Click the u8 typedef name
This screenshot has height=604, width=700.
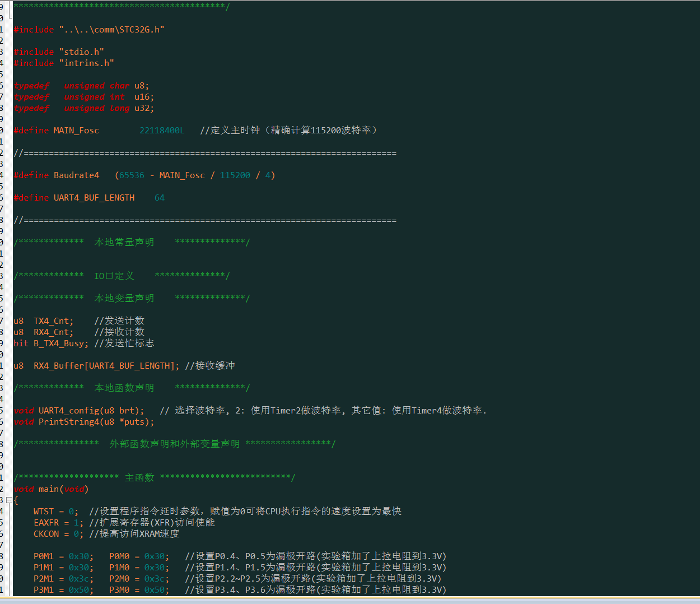(x=139, y=86)
